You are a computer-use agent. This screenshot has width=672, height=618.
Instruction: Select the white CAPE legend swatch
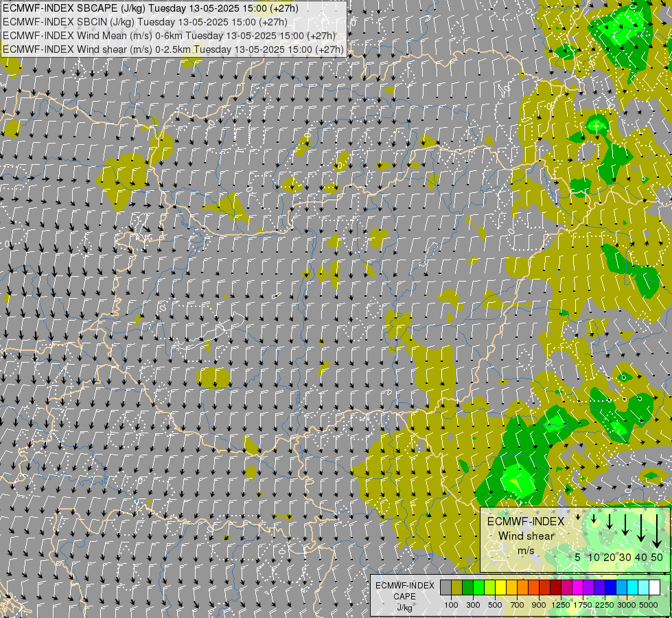pyautogui.click(x=655, y=587)
